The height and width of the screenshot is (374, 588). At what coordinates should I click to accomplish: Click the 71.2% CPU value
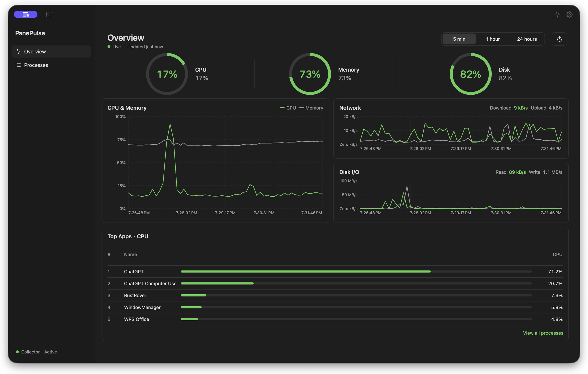click(555, 272)
